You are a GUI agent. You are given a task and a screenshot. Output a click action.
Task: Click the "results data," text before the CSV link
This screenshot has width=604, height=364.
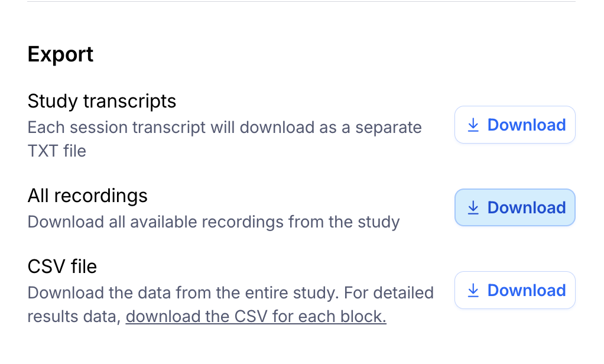coord(74,317)
